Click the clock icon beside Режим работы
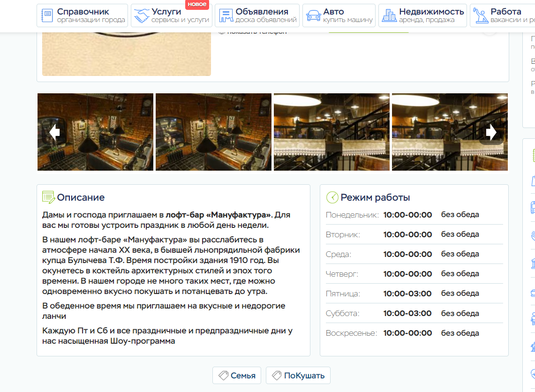The width and height of the screenshot is (535, 392). [x=332, y=197]
